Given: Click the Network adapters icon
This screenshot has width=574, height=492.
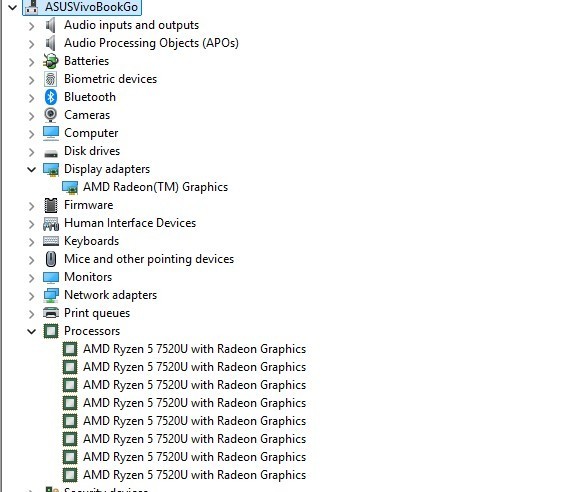Looking at the screenshot, I should pos(51,295).
